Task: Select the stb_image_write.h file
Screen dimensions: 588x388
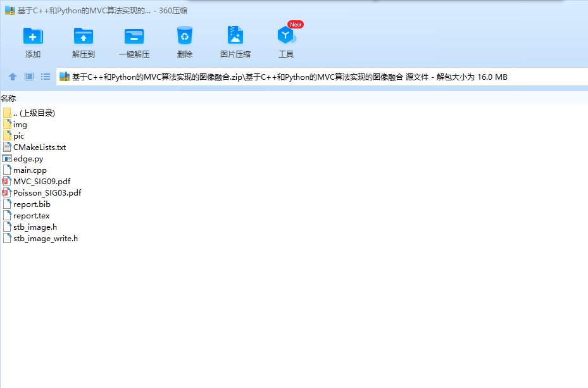Action: click(x=41, y=239)
